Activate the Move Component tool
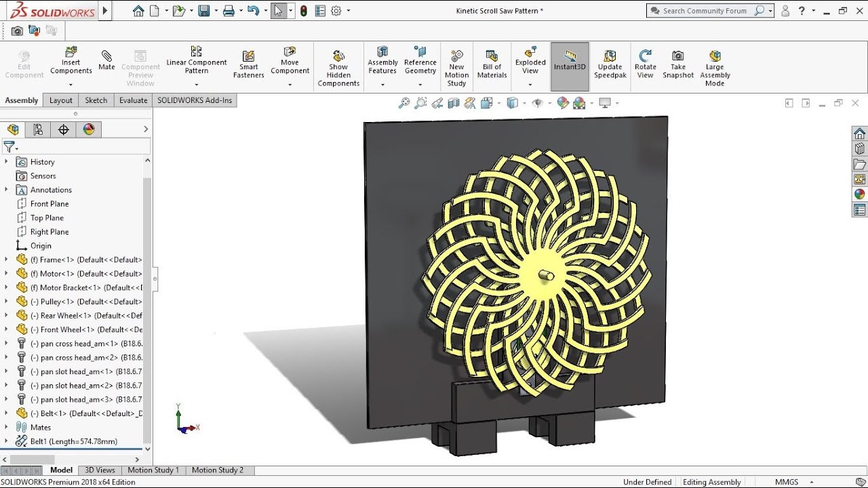This screenshot has width=868, height=488. pos(290,62)
